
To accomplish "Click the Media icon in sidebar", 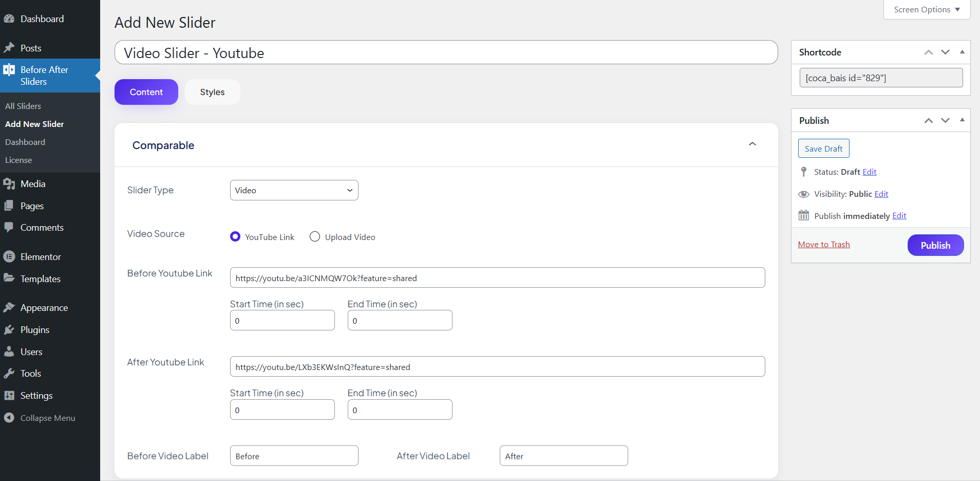I will pyautogui.click(x=9, y=184).
